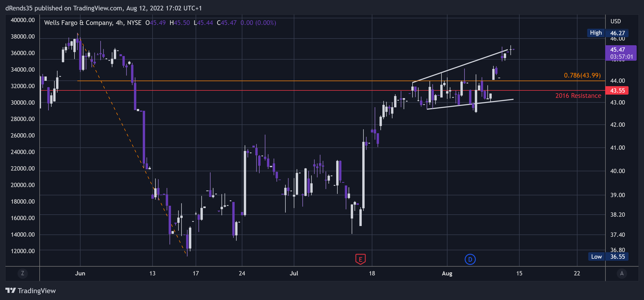Click the blue dividend 'D' marker

pos(470,259)
